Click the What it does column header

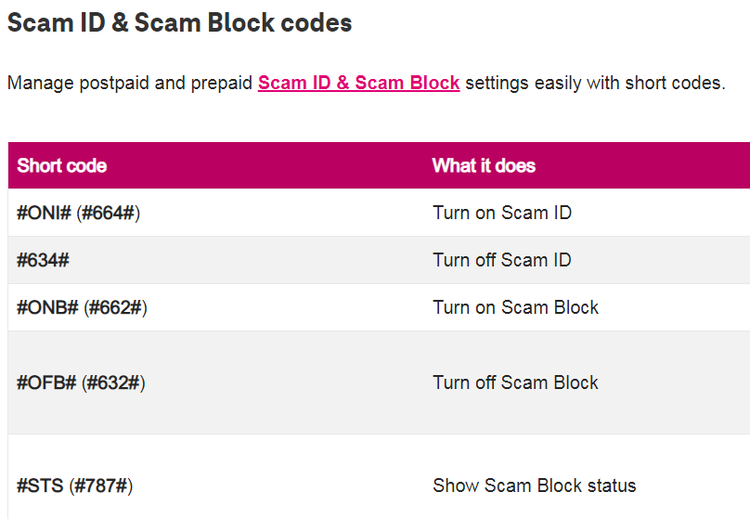tap(484, 166)
